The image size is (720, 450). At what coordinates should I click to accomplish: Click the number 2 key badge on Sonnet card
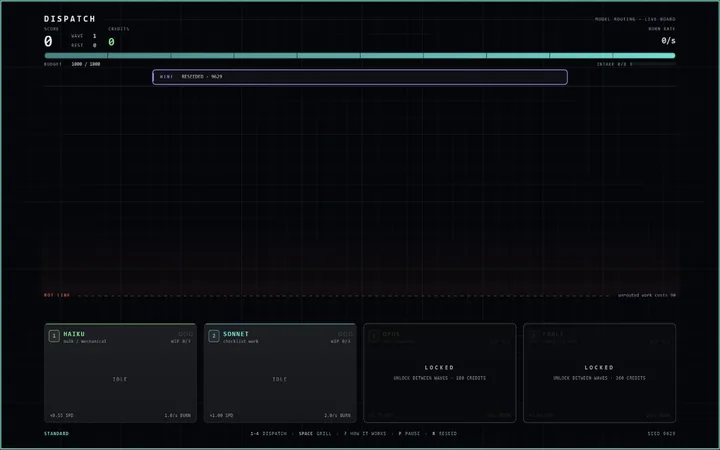point(214,336)
